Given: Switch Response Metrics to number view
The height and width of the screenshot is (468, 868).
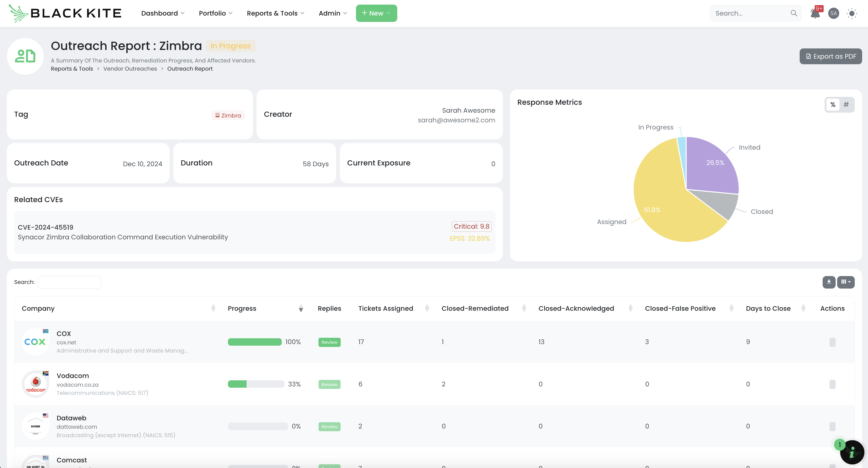Looking at the screenshot, I should click(846, 105).
